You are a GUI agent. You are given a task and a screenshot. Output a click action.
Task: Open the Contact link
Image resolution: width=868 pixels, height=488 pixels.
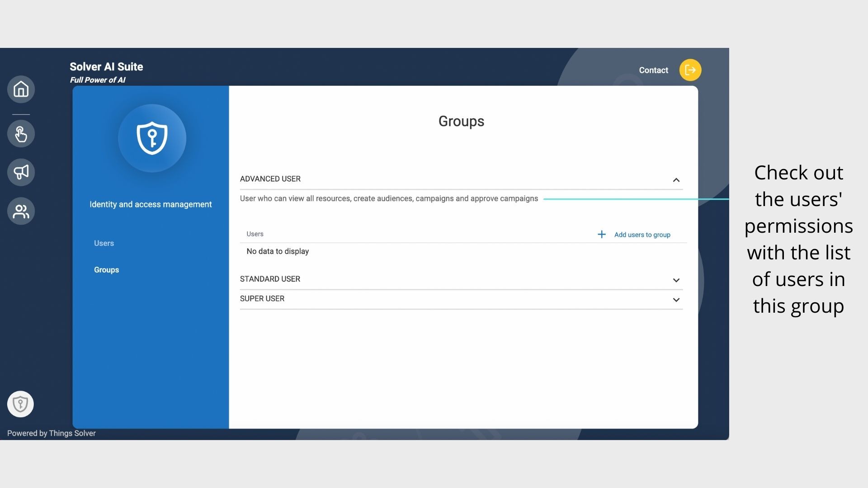(653, 70)
